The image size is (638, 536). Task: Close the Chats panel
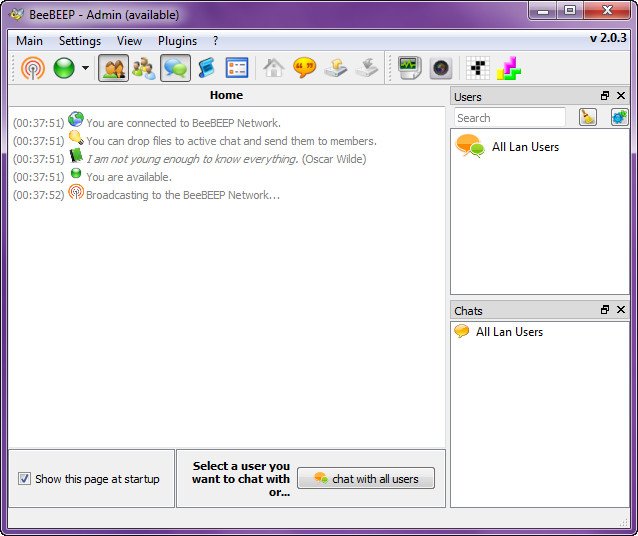point(621,310)
